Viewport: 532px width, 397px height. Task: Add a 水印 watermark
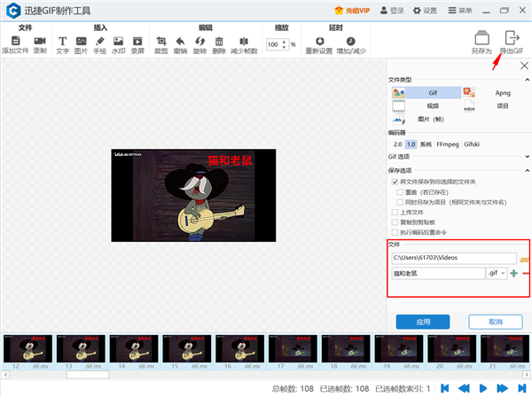[x=119, y=41]
